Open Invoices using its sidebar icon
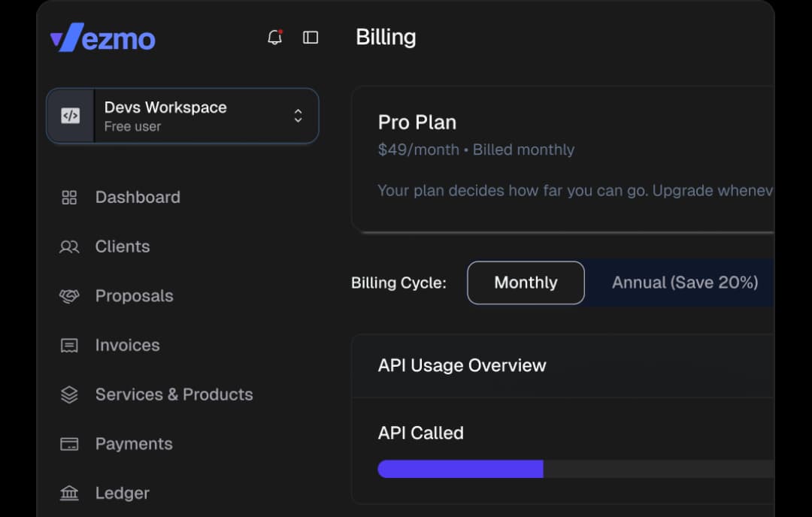 [x=69, y=345]
